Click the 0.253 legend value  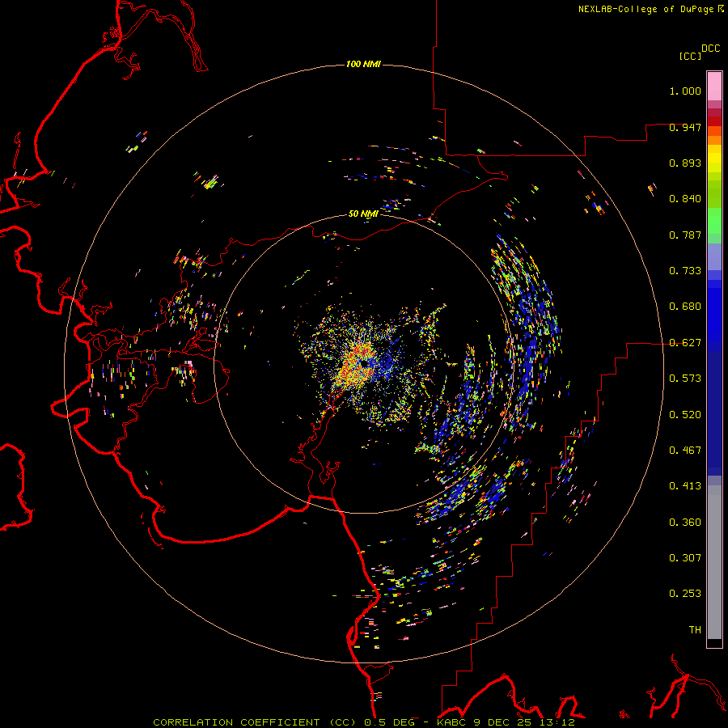[685, 594]
